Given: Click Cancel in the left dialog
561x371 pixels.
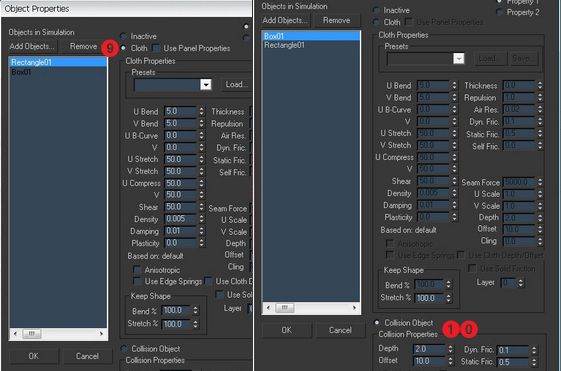Looking at the screenshot, I should 87,356.
